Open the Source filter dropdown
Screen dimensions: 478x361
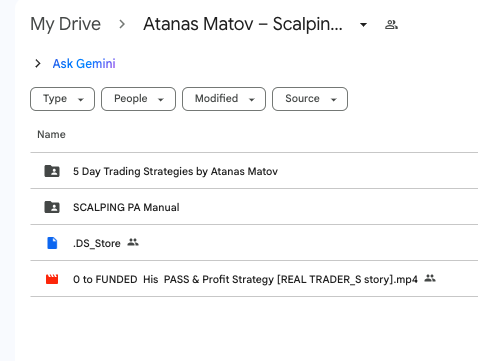point(310,99)
